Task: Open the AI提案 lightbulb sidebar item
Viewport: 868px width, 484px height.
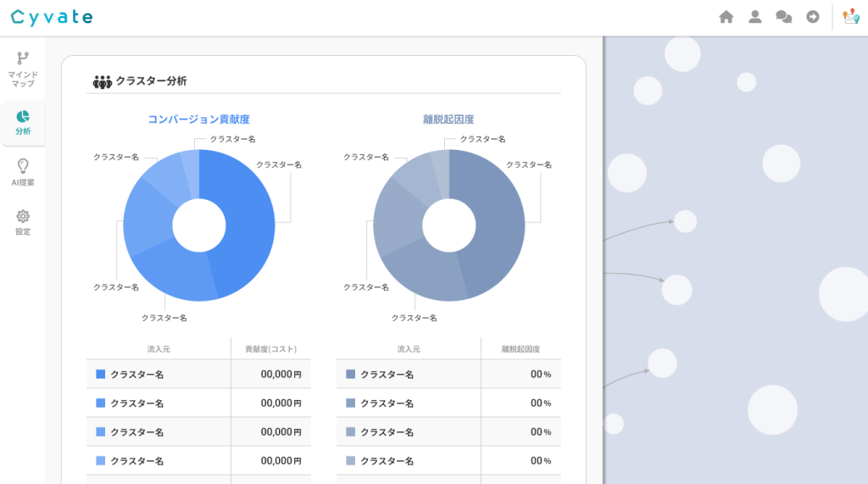Action: tap(23, 172)
